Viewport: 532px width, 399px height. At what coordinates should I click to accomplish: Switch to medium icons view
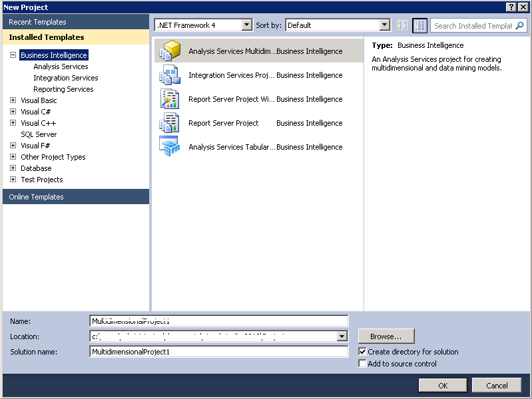[x=419, y=25]
